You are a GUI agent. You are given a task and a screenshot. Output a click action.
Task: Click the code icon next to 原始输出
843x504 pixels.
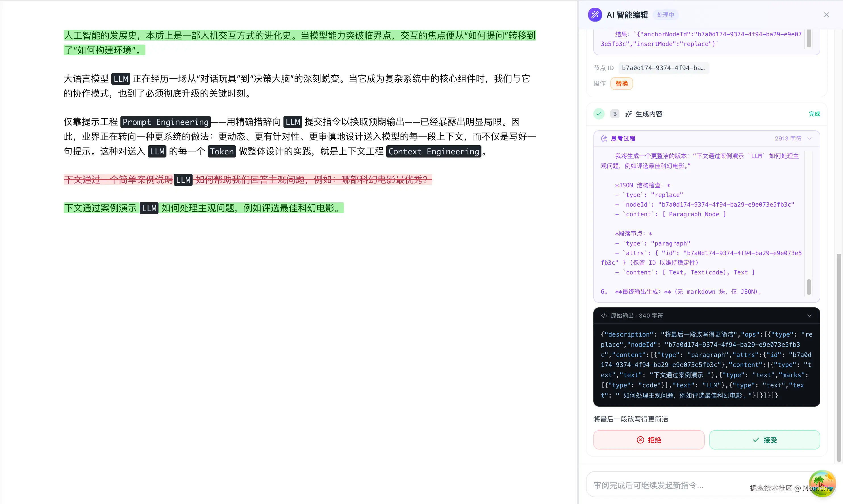click(604, 316)
